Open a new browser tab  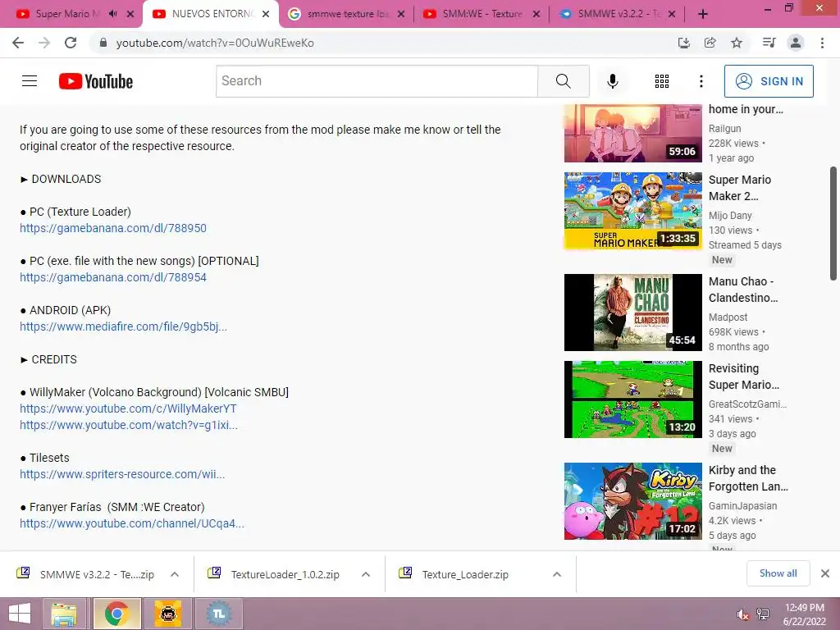pyautogui.click(x=703, y=14)
